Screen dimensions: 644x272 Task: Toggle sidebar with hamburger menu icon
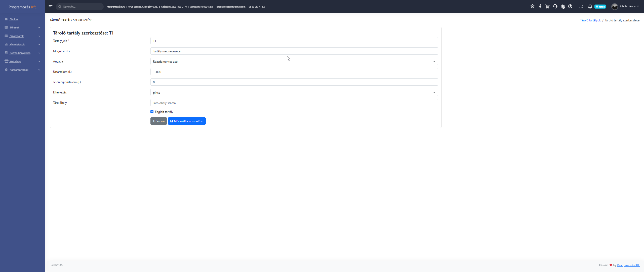point(51,7)
